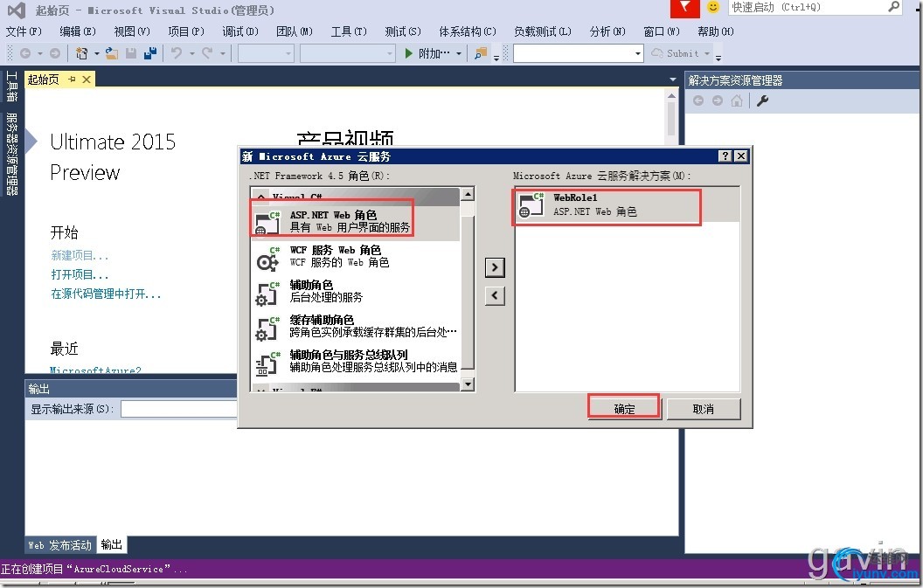Click the navigate backward toolbar icon
Viewport: 923px width, 588px height.
[x=25, y=53]
